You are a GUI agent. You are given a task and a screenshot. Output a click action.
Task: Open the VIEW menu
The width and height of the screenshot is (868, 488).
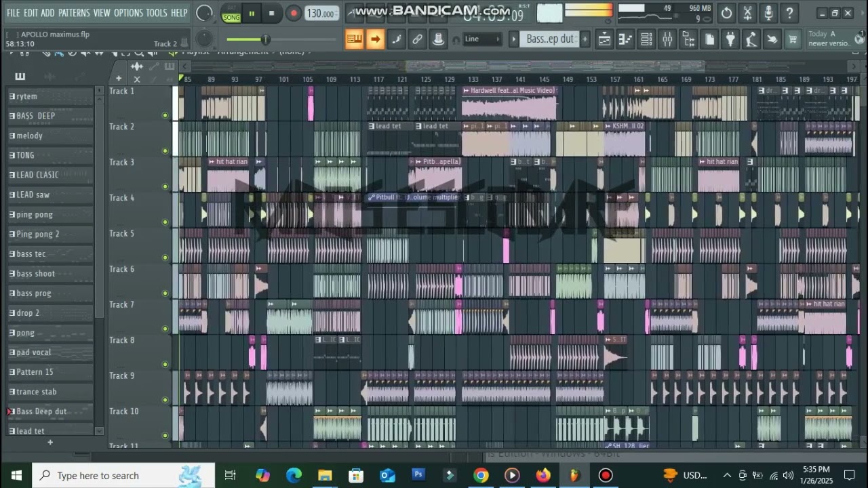click(x=102, y=13)
